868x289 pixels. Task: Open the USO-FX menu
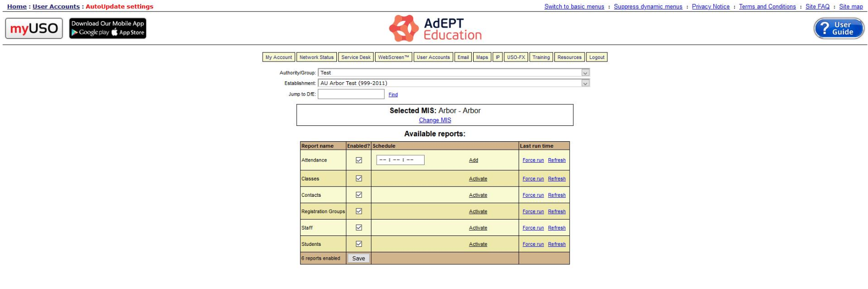point(516,57)
